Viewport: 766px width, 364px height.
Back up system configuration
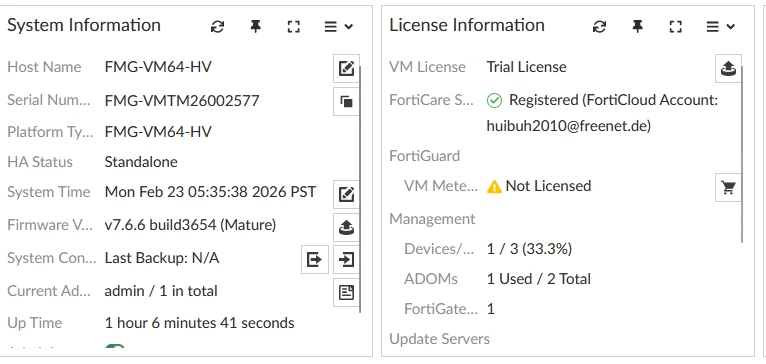315,259
